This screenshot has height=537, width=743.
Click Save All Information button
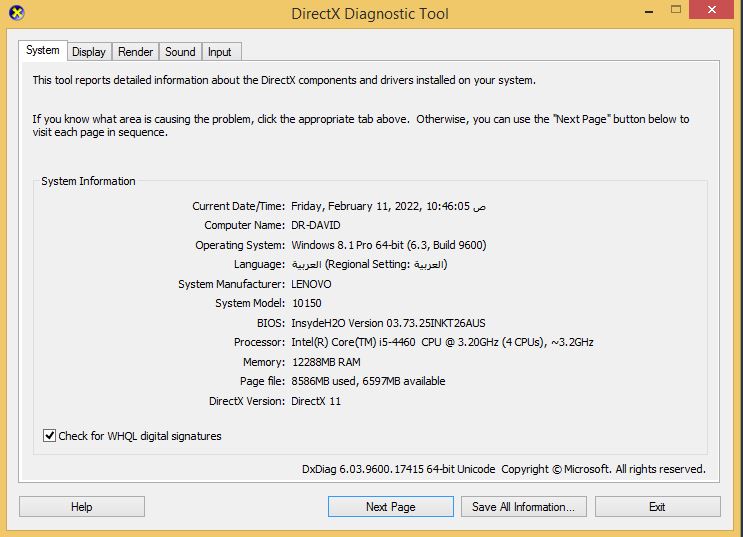[x=523, y=507]
